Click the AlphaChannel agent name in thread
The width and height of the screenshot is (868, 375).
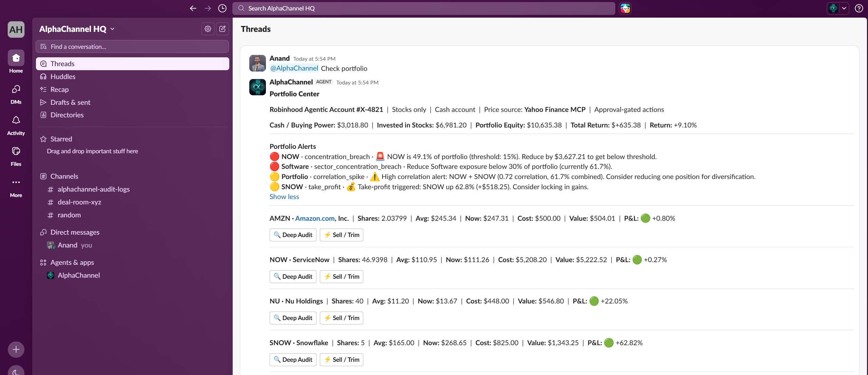(291, 82)
